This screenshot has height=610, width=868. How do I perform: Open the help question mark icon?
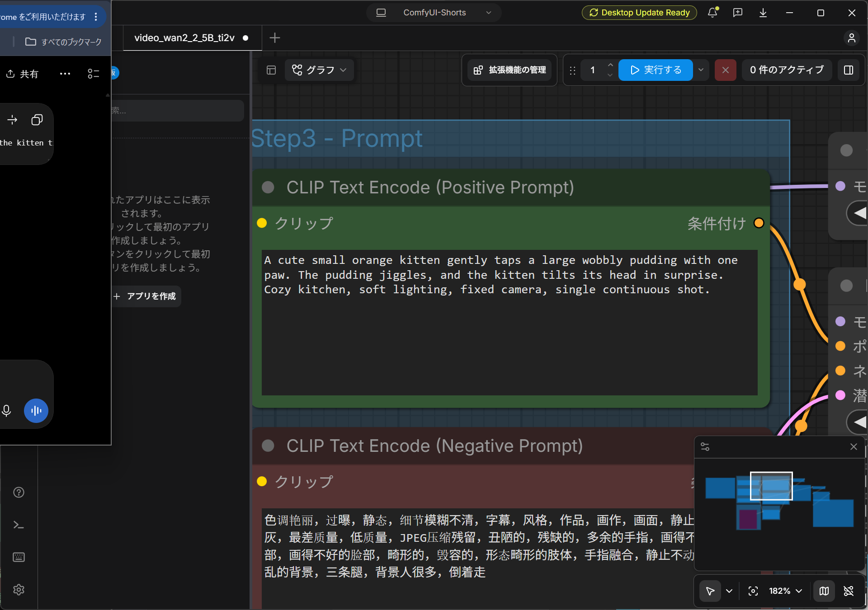19,492
